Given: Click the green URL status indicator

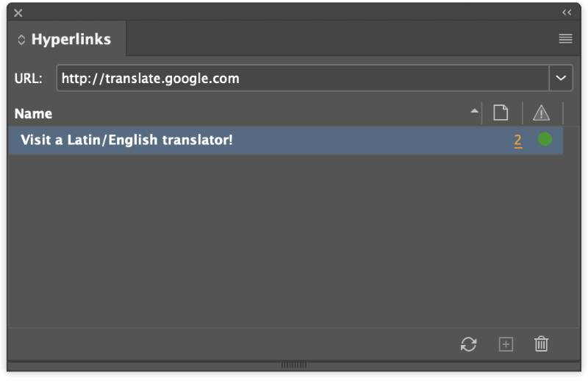Looking at the screenshot, I should pos(545,139).
